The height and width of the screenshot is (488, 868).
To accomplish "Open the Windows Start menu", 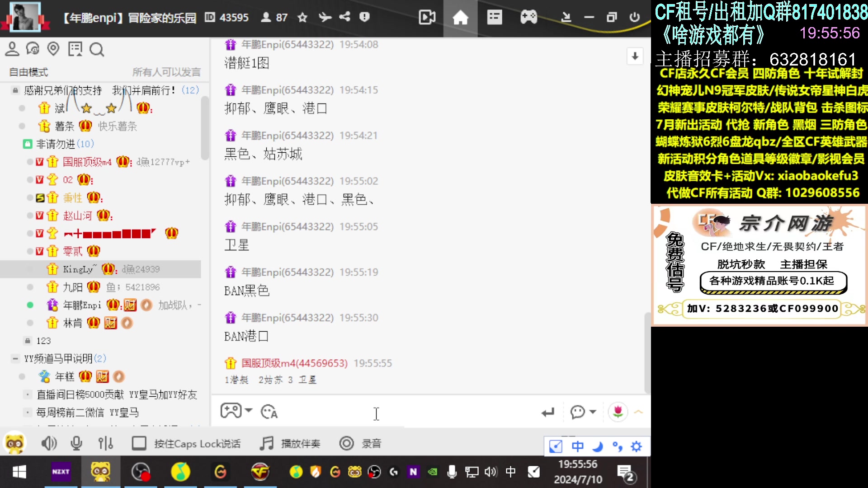I will [19, 472].
